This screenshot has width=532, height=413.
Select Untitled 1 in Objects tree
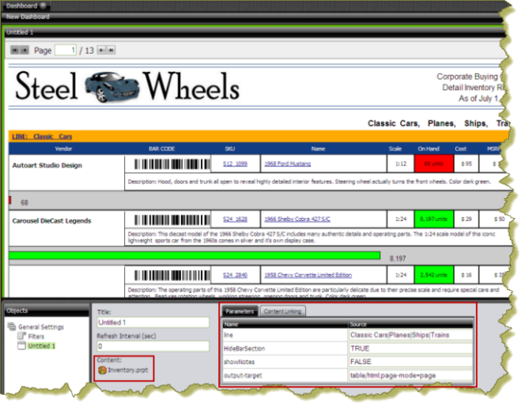pos(43,346)
